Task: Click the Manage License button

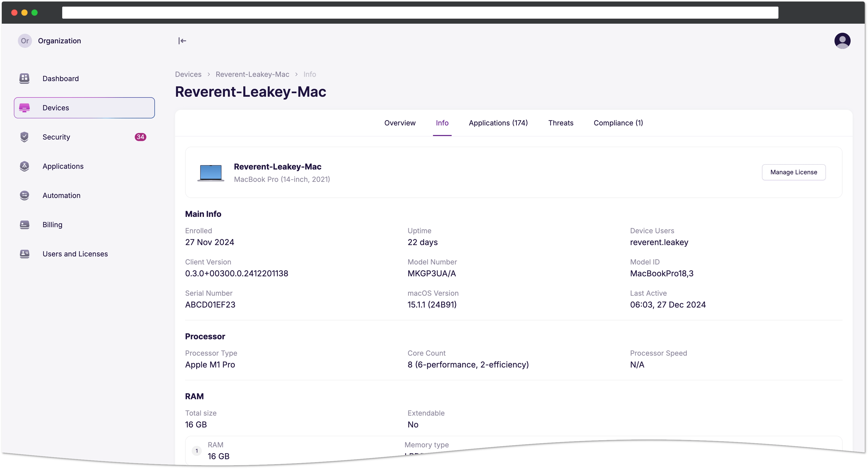Action: click(x=793, y=172)
